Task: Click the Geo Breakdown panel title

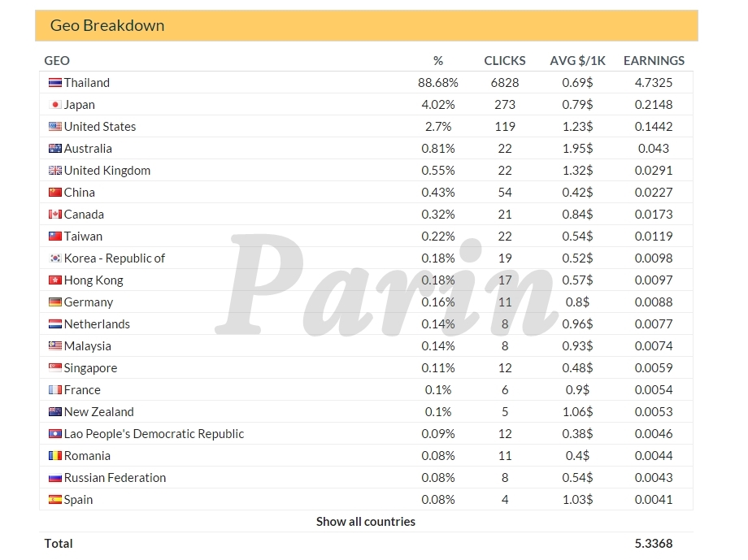Action: 107,26
